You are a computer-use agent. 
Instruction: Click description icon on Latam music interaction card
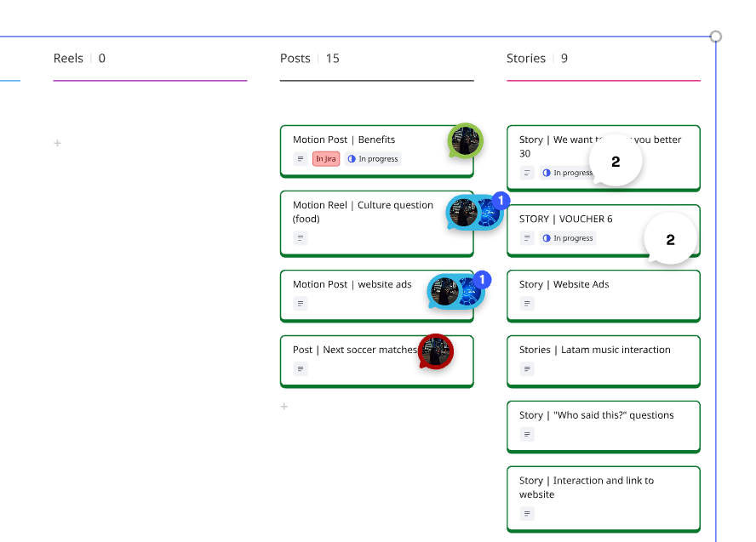tap(527, 369)
